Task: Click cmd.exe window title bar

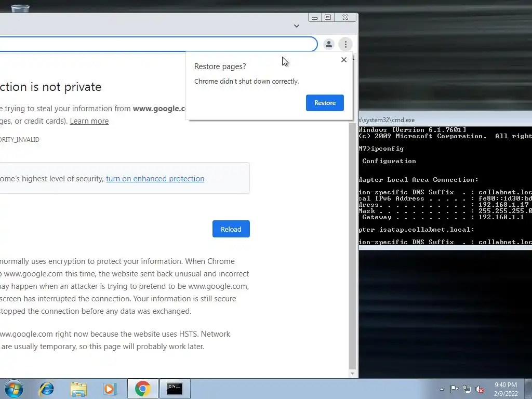Action: click(x=445, y=120)
